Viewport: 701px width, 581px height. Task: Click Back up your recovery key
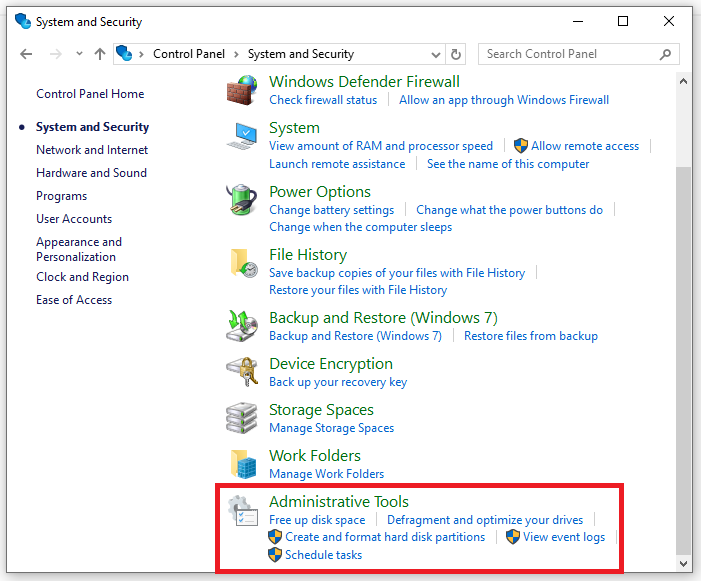(x=338, y=382)
